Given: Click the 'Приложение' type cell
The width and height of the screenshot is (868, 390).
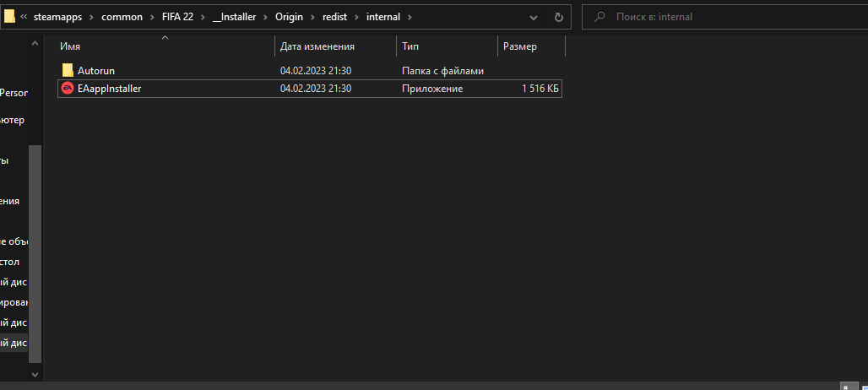Looking at the screenshot, I should coord(432,89).
